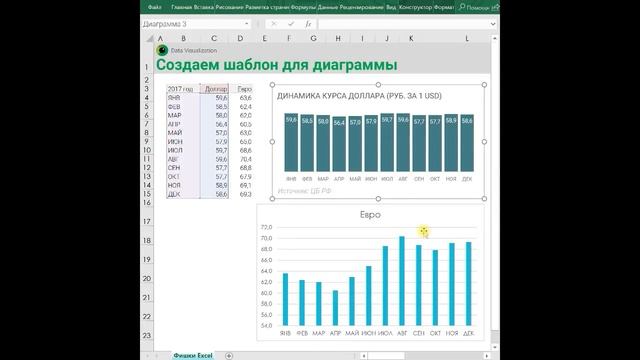Open the Формулы ribbon tab
The height and width of the screenshot is (360, 640).
click(x=303, y=7)
